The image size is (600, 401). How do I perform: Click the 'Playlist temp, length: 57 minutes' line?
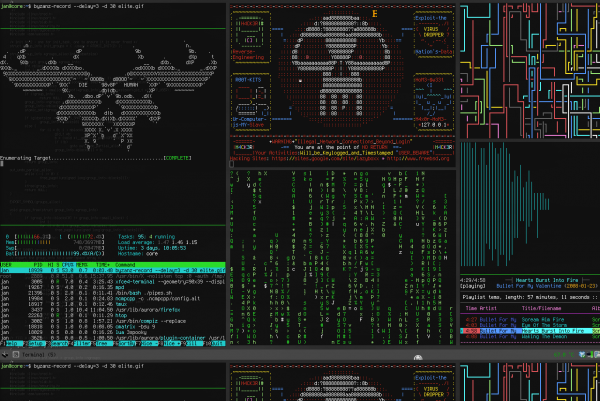(530, 297)
